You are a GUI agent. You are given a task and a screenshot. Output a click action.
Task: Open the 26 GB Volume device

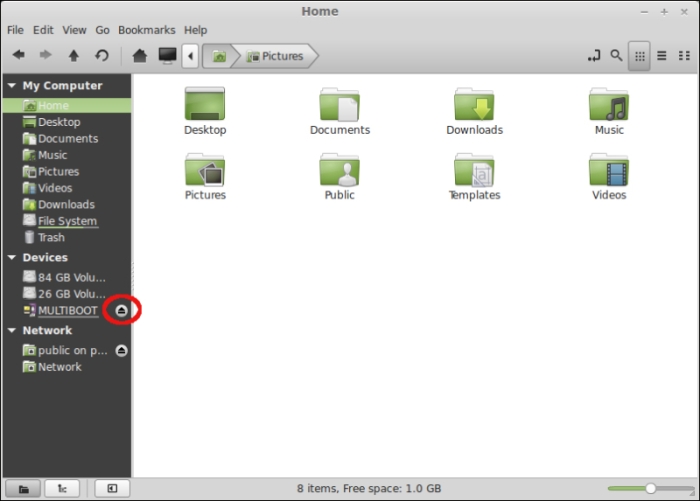(x=67, y=294)
